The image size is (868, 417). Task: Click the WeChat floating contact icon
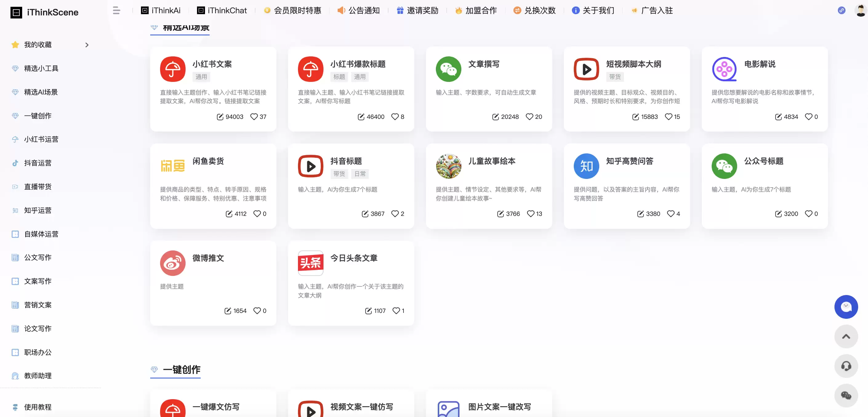[x=846, y=395]
